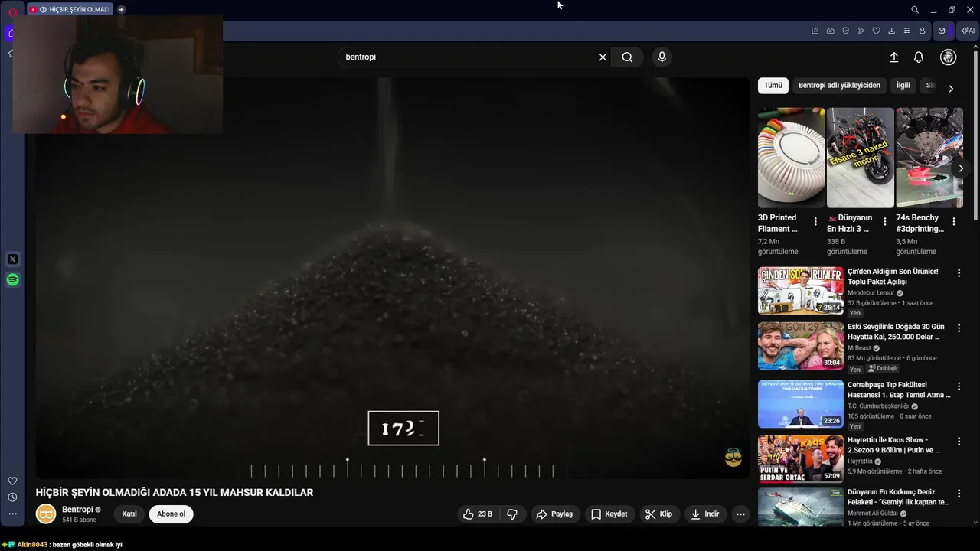Open sidebar history clock icon
Screen dimensions: 980x551
[12, 497]
